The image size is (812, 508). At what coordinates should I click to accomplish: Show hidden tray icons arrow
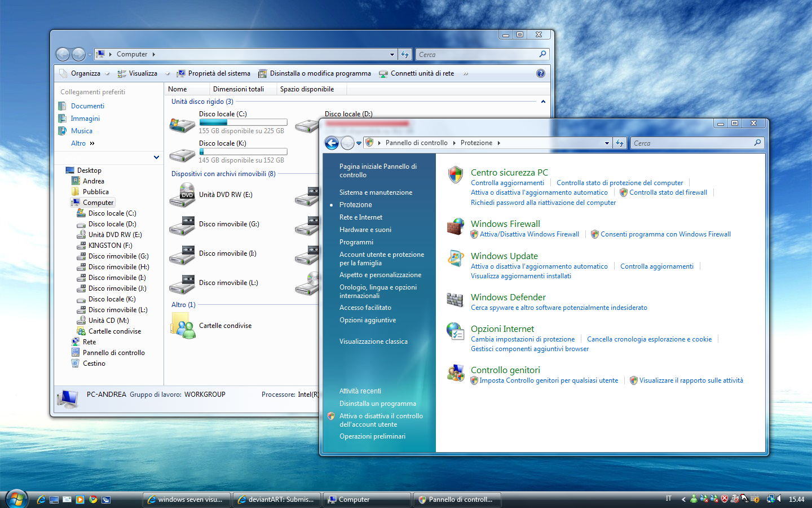pos(683,500)
